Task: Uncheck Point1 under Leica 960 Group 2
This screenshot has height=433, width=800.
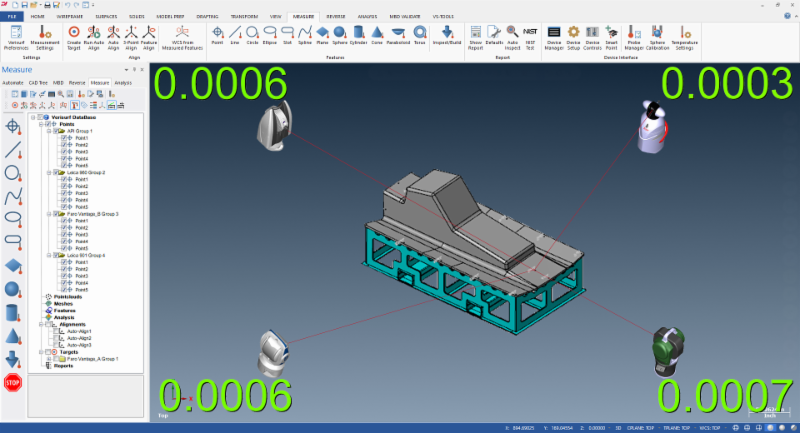Action: (63, 179)
